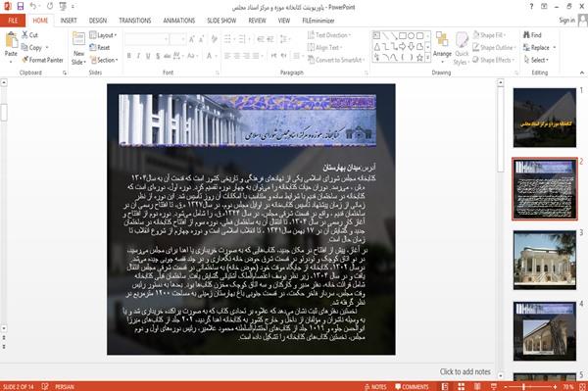Image resolution: width=588 pixels, height=391 pixels.
Task: Click the Cut scissors icon
Action: [x=24, y=35]
